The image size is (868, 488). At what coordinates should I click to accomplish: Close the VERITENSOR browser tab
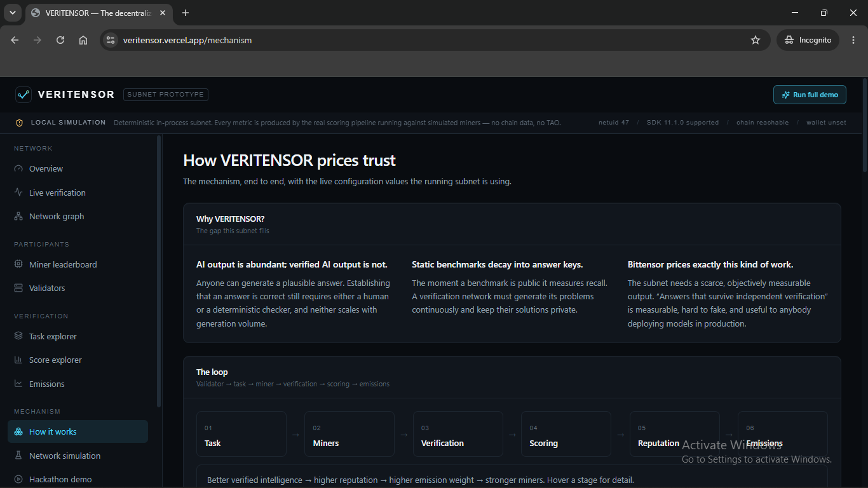tap(163, 13)
